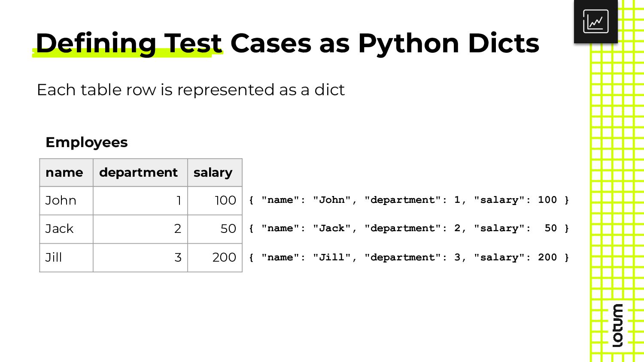The height and width of the screenshot is (362, 644).
Task: Click the 'Jill' table cell
Action: pyautogui.click(x=66, y=258)
